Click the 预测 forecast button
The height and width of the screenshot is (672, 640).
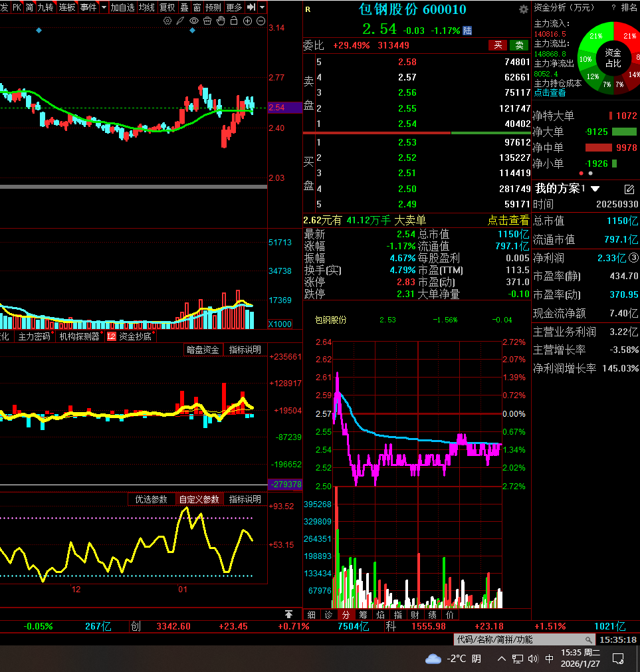pos(213,7)
